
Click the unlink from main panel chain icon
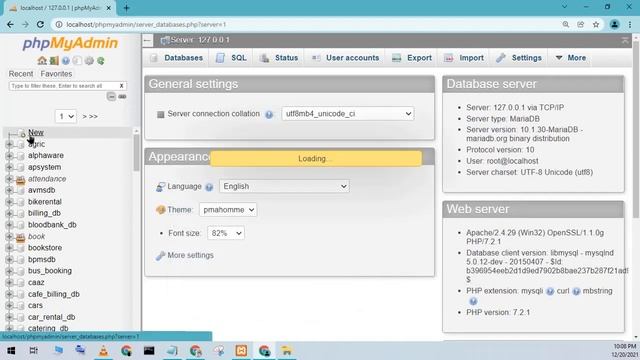coord(122,96)
